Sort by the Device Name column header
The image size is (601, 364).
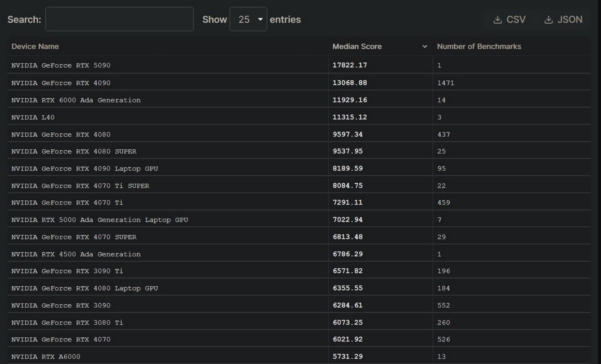(x=35, y=47)
